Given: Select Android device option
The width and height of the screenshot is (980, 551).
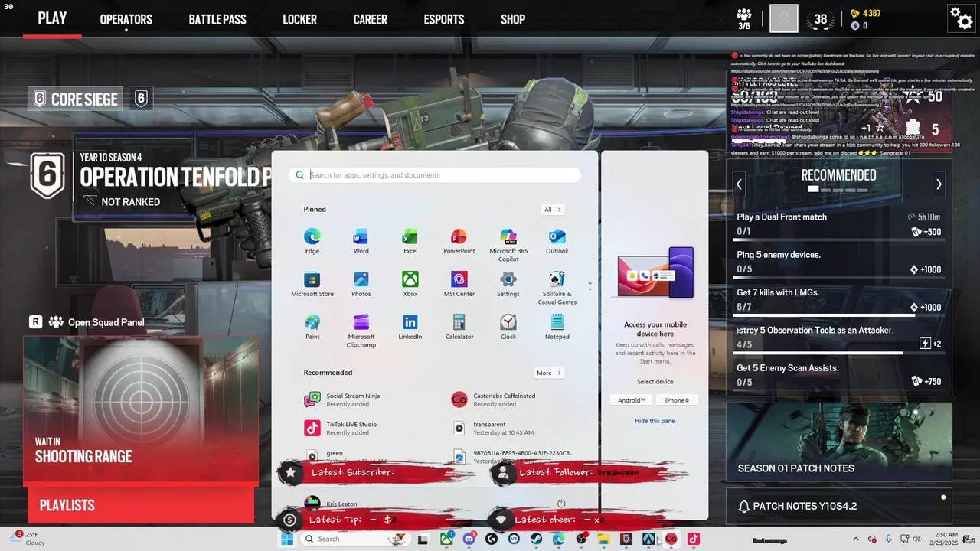Looking at the screenshot, I should coord(632,400).
